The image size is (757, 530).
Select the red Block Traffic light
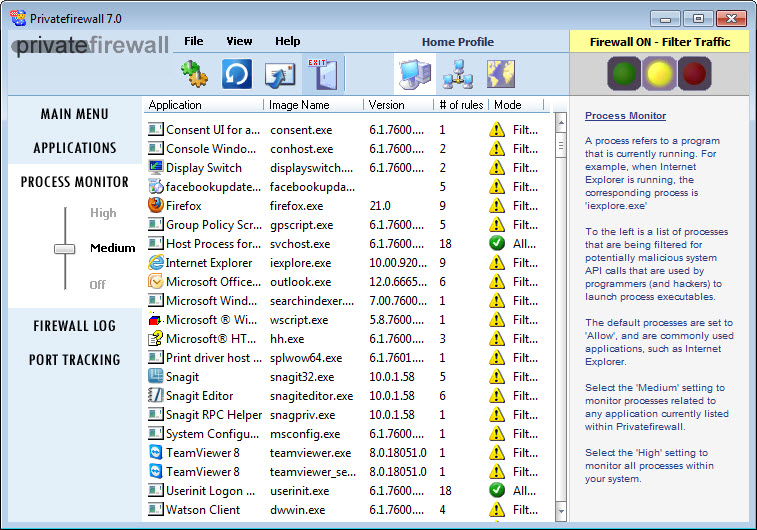click(x=692, y=73)
